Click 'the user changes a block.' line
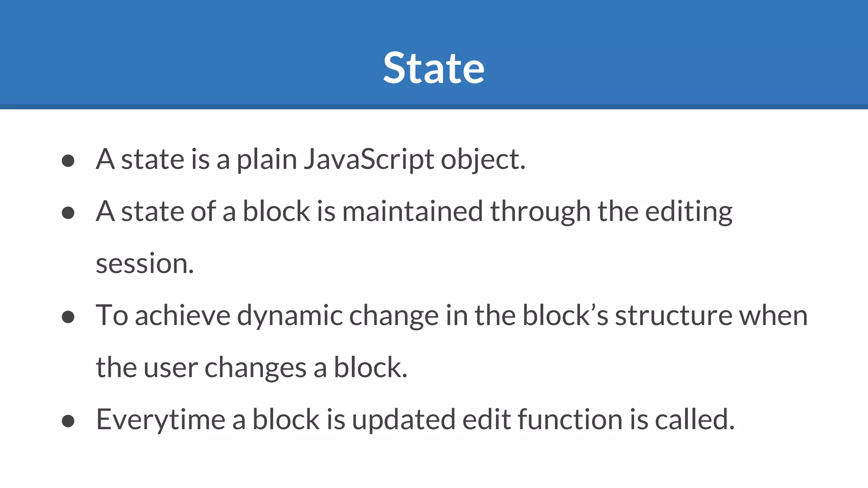 pos(252,368)
